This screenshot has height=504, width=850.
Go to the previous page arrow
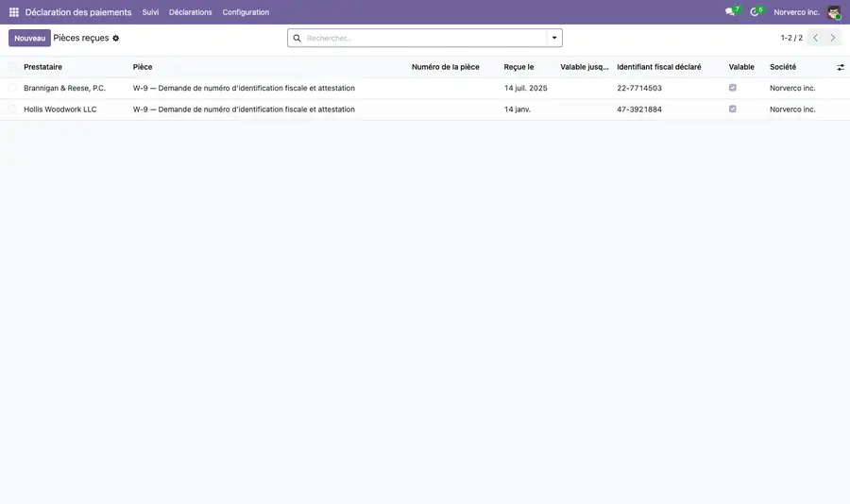815,38
